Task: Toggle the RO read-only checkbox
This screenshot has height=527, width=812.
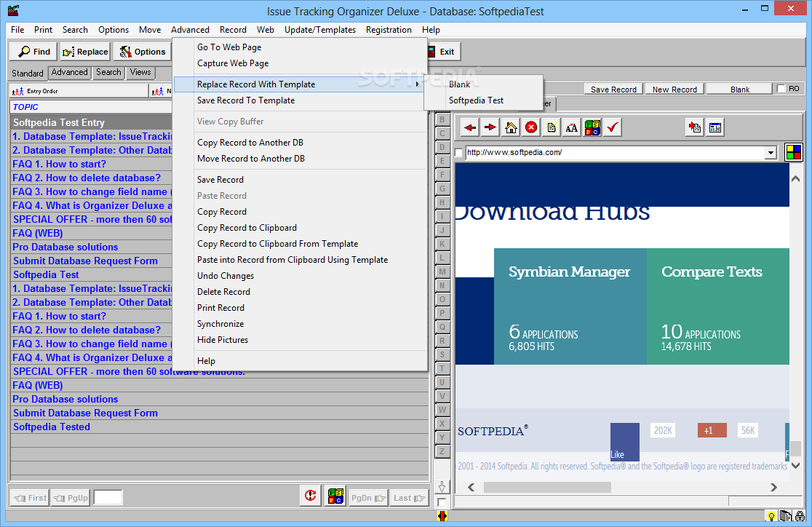Action: pyautogui.click(x=781, y=89)
